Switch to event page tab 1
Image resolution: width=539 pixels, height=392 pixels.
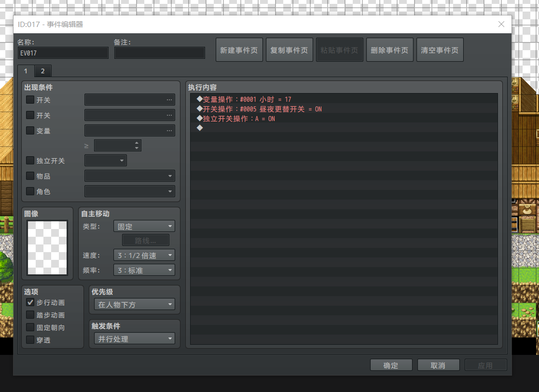pos(26,71)
